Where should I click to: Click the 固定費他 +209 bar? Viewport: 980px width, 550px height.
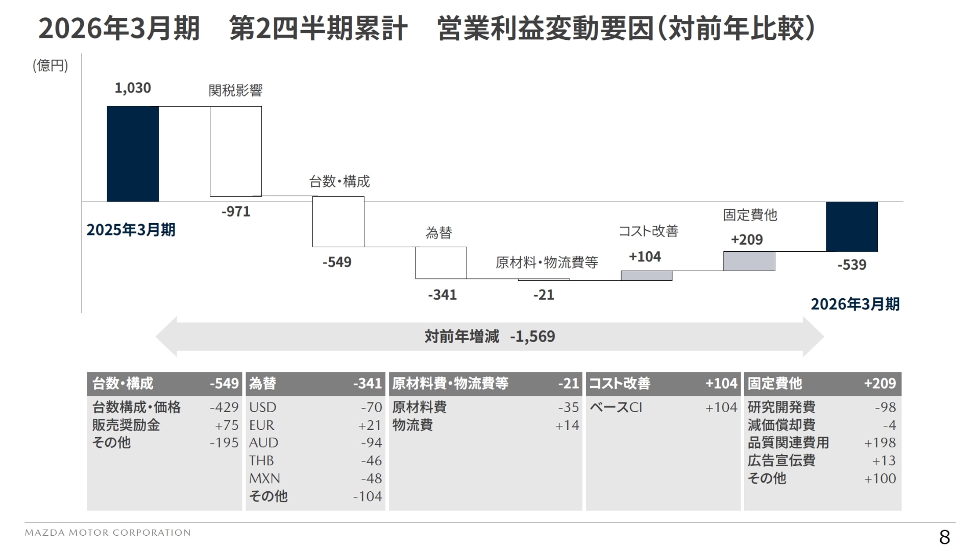click(x=748, y=260)
